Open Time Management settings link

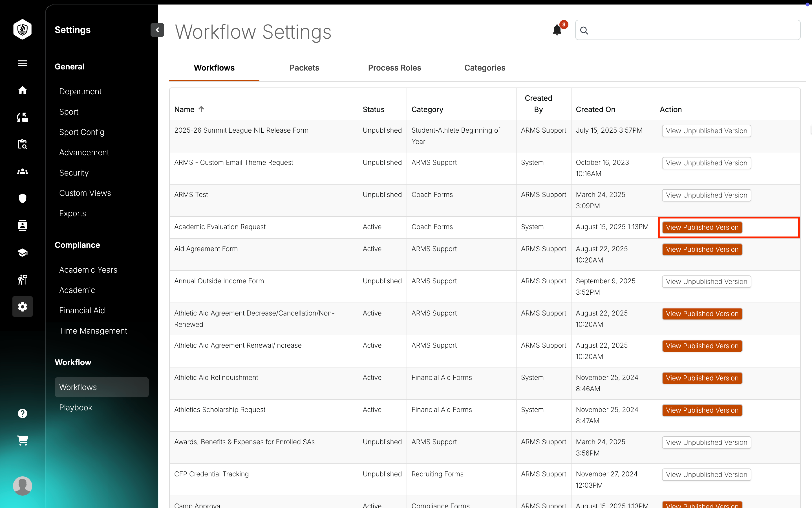pos(93,330)
